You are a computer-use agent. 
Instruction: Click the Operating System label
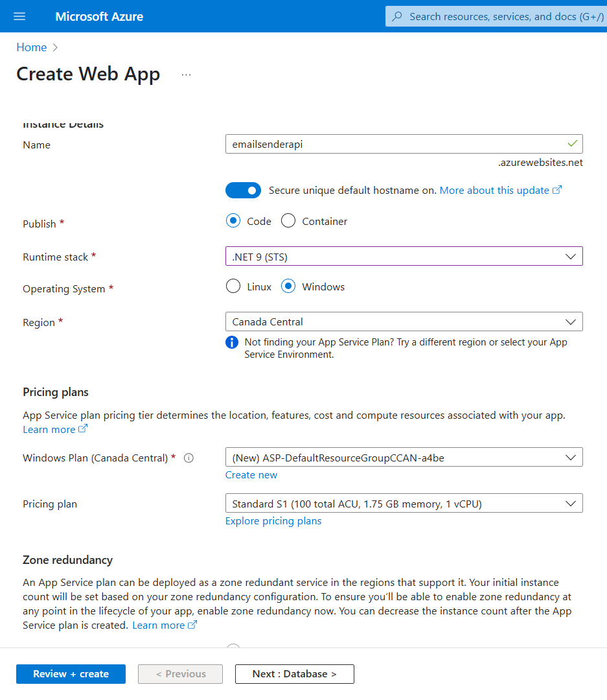[x=64, y=289]
